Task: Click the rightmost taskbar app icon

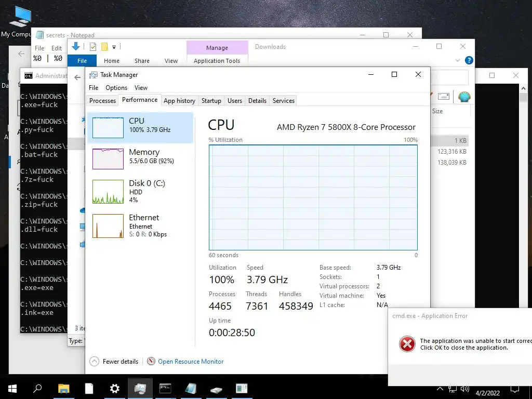Action: click(x=242, y=389)
